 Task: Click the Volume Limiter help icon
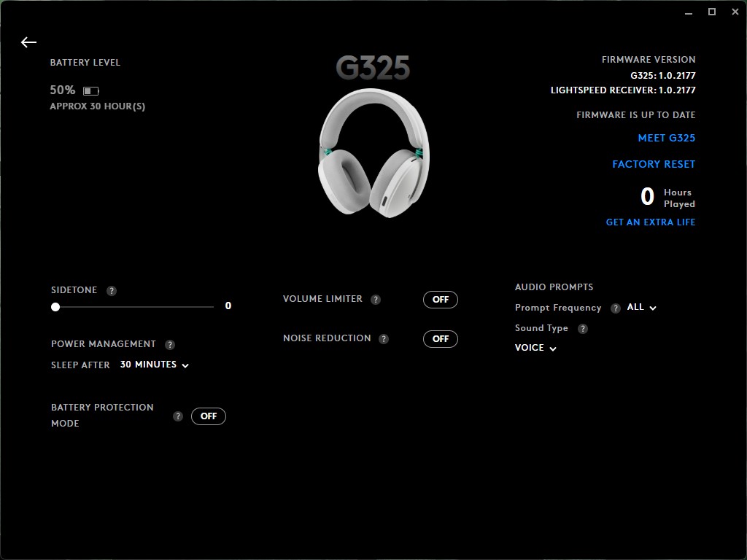376,300
